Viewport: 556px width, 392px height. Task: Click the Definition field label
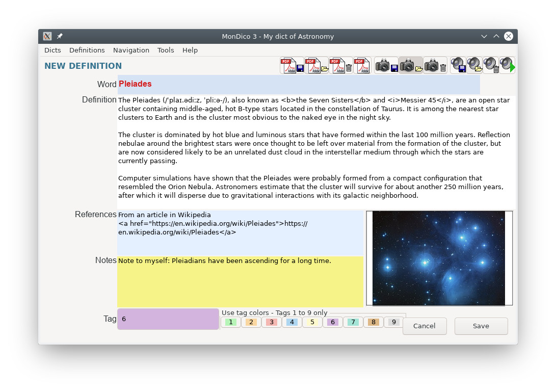(99, 100)
